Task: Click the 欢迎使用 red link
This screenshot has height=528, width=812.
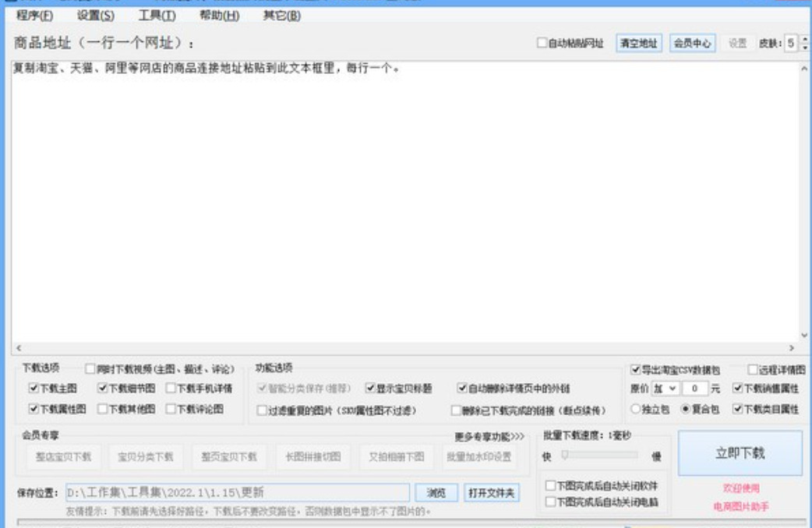Action: [741, 488]
